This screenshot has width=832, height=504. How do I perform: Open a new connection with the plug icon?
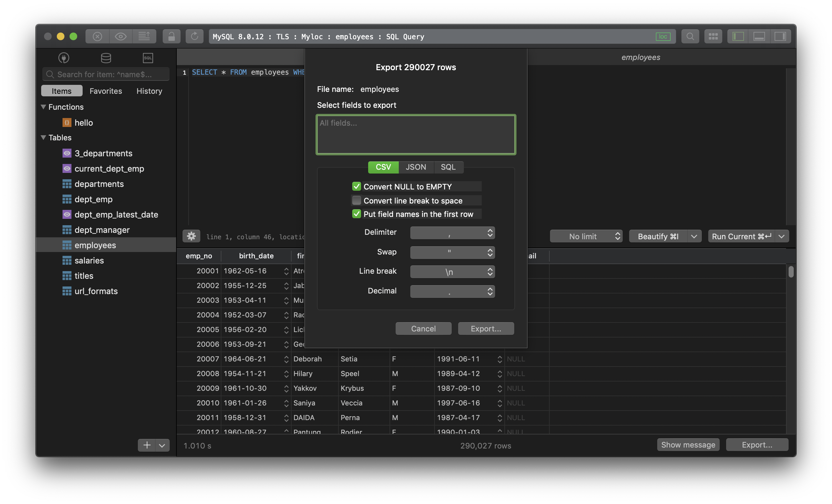click(x=63, y=58)
